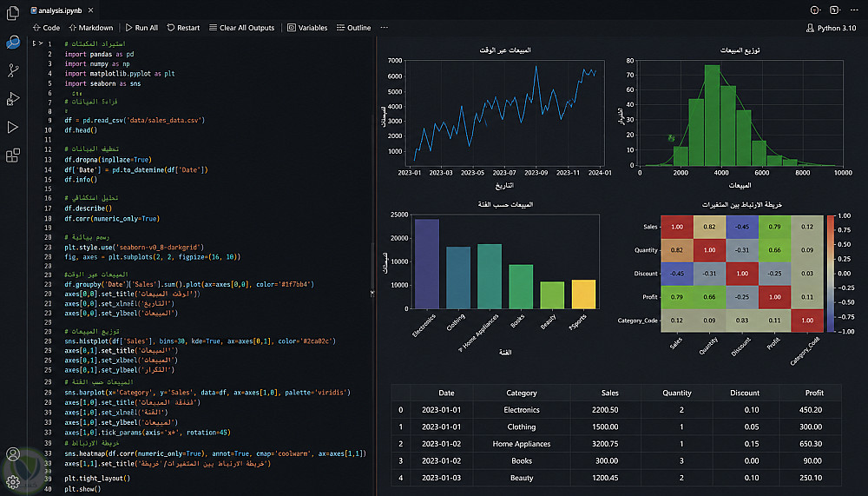Add a new Code cell
Viewport: 868px width, 496px height.
[46, 28]
